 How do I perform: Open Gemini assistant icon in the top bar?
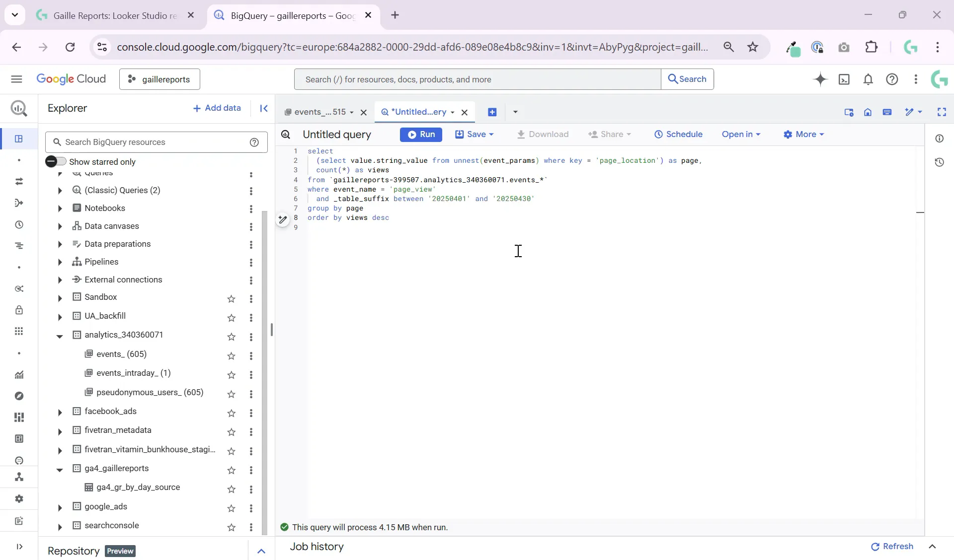tap(820, 79)
